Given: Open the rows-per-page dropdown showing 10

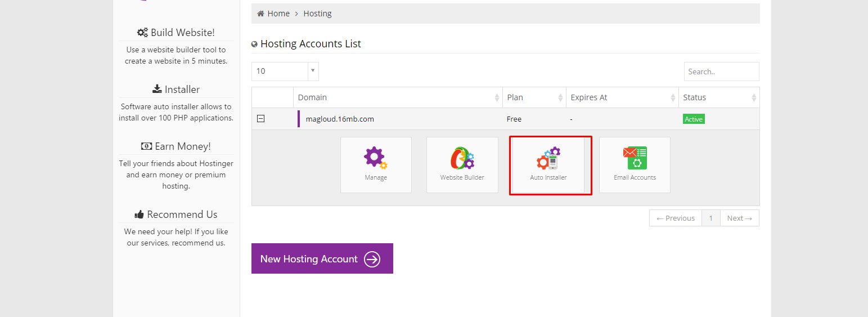Looking at the screenshot, I should point(285,72).
